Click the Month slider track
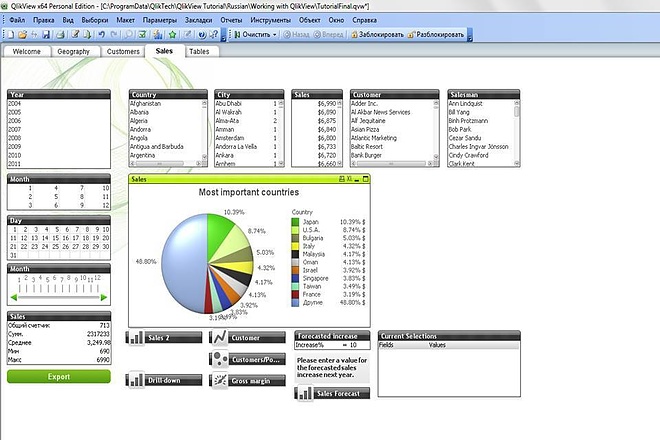The image size is (660, 440). pyautogui.click(x=59, y=297)
